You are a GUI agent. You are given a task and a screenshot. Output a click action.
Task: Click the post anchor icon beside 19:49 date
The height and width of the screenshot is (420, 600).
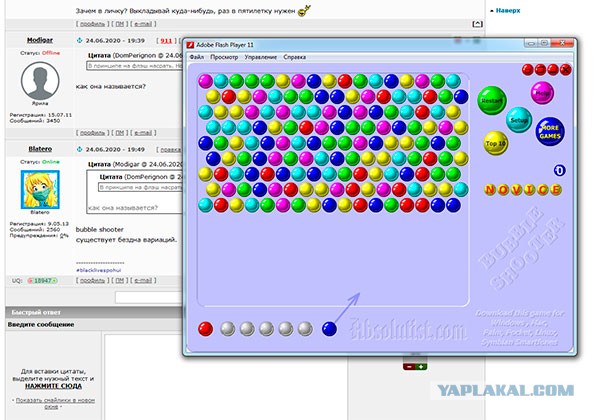pyautogui.click(x=80, y=149)
